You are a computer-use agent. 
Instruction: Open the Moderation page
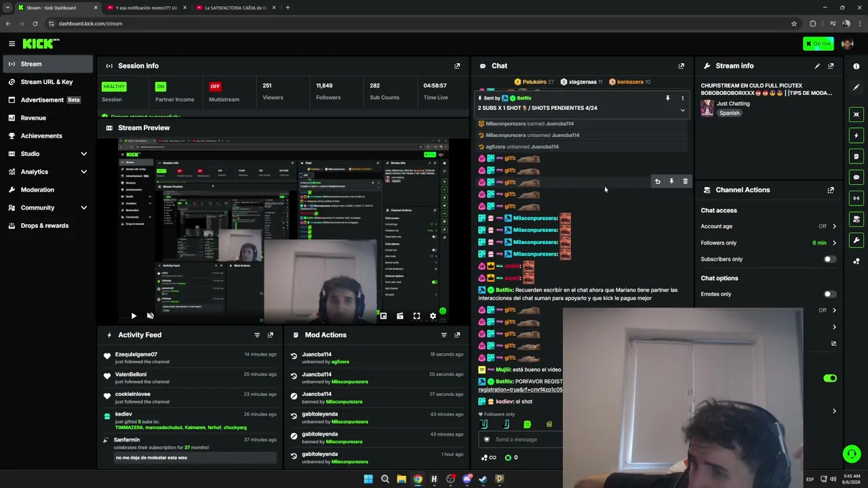(47, 190)
